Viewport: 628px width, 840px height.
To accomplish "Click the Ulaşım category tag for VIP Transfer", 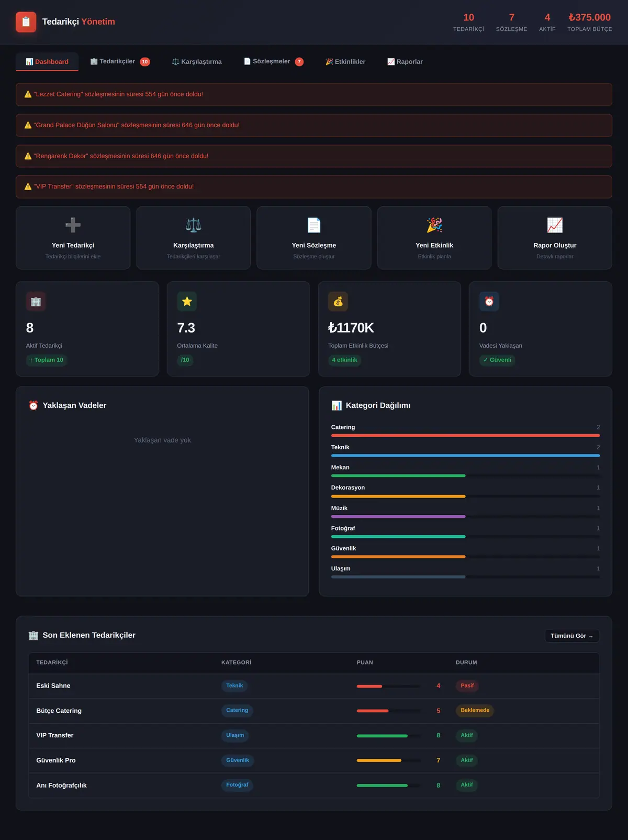I will (x=235, y=735).
